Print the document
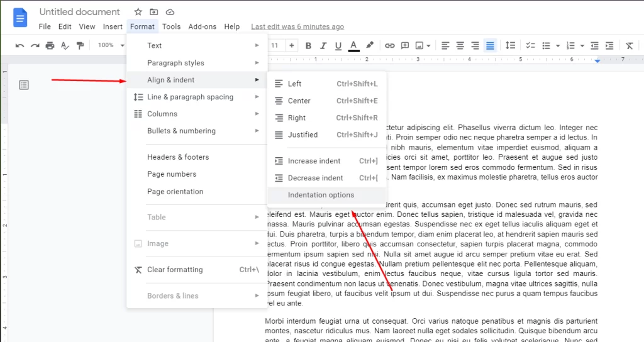Screen dimensions: 644x342 point(50,45)
